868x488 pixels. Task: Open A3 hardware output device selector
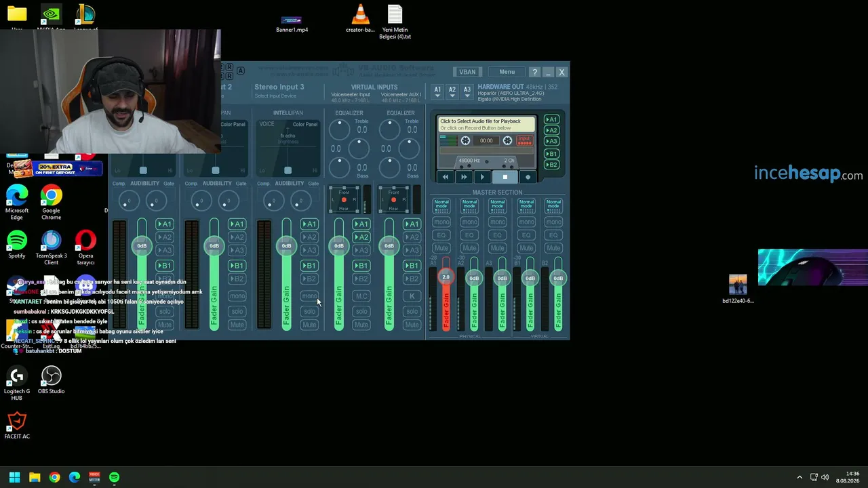(x=467, y=91)
